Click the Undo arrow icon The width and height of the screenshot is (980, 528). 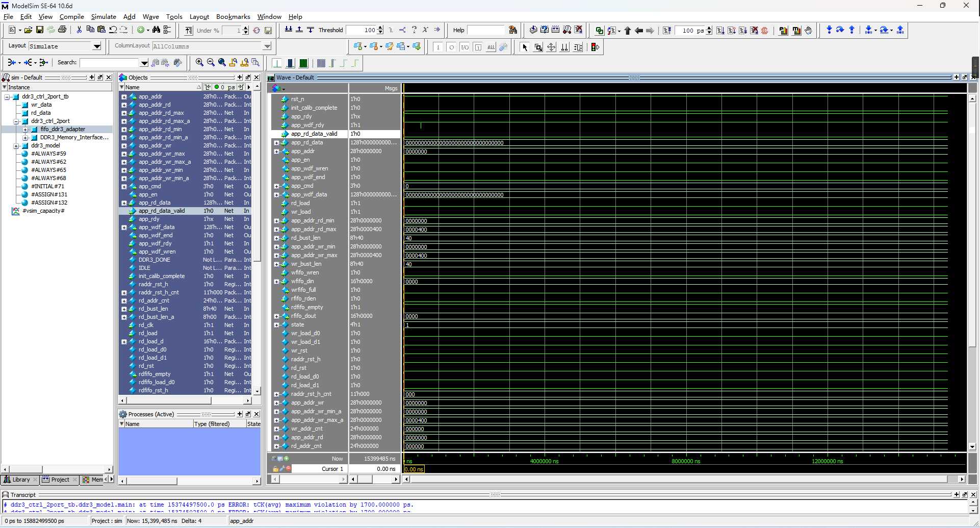pyautogui.click(x=113, y=30)
